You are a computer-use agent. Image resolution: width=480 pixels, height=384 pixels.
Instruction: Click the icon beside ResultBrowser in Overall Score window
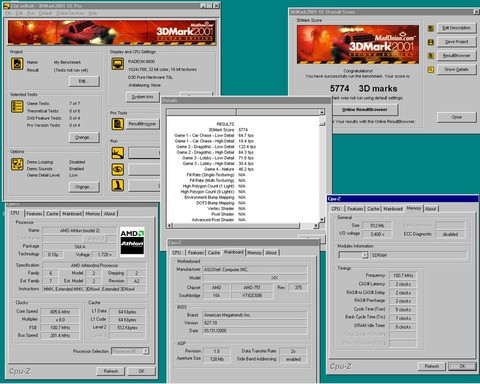point(431,56)
